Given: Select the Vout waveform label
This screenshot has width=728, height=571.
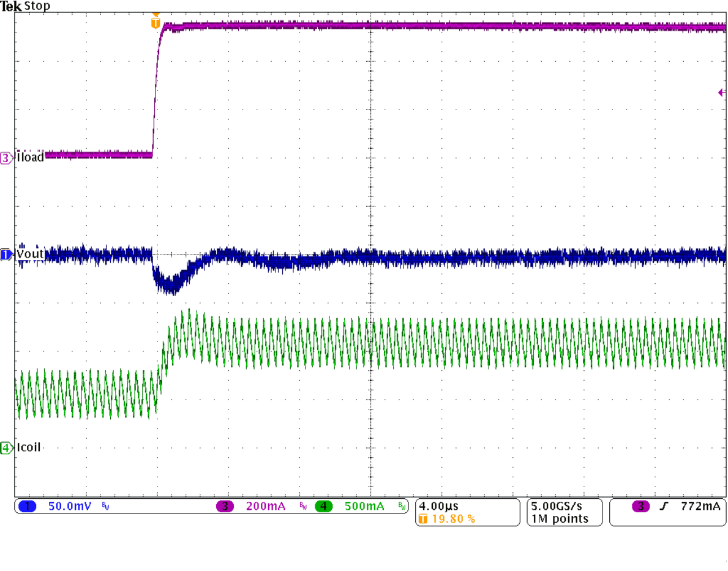Looking at the screenshot, I should pyautogui.click(x=29, y=253).
